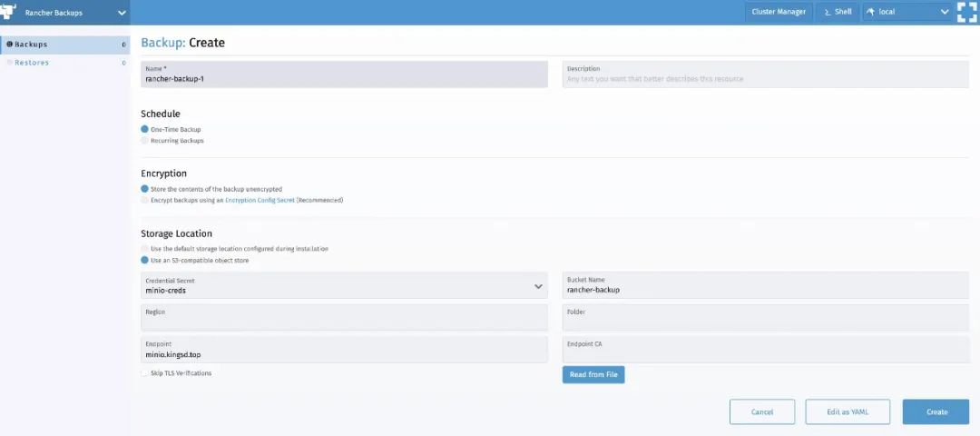Click the Edit as YAML button
The height and width of the screenshot is (436, 980).
click(x=848, y=411)
